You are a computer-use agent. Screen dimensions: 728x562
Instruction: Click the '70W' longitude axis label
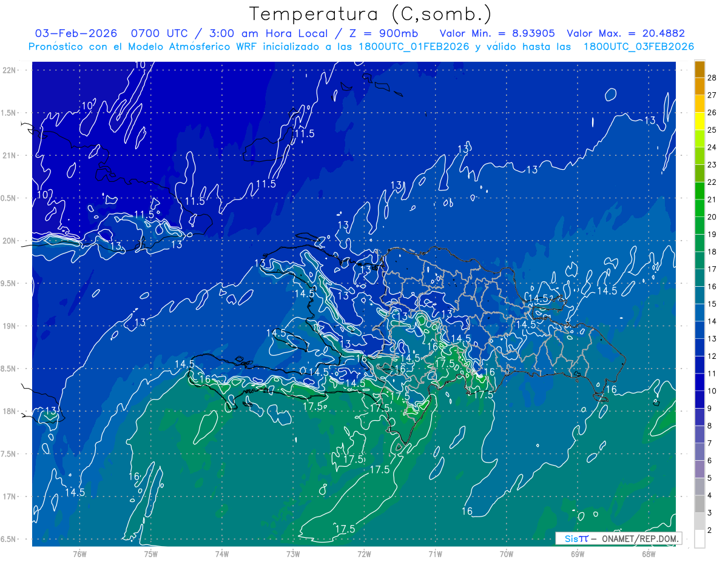click(x=506, y=554)
